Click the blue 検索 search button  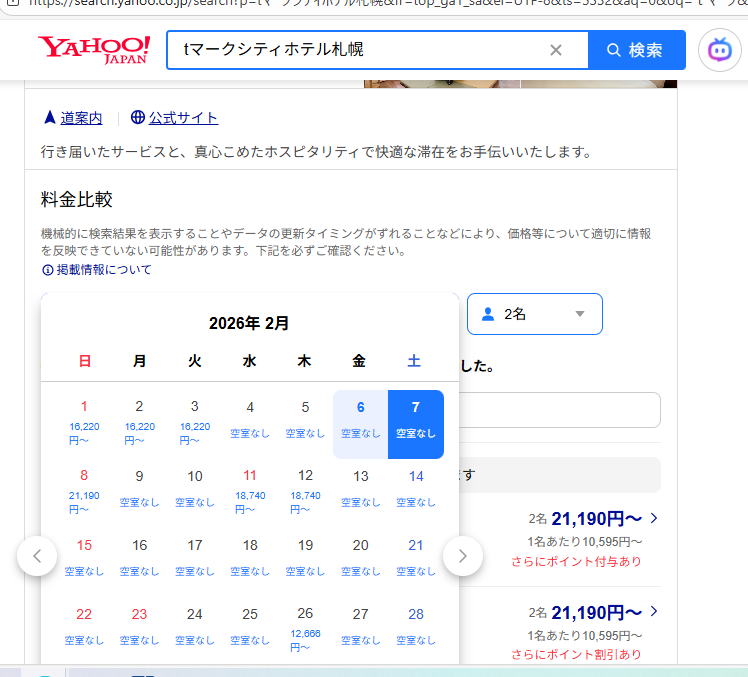(636, 50)
